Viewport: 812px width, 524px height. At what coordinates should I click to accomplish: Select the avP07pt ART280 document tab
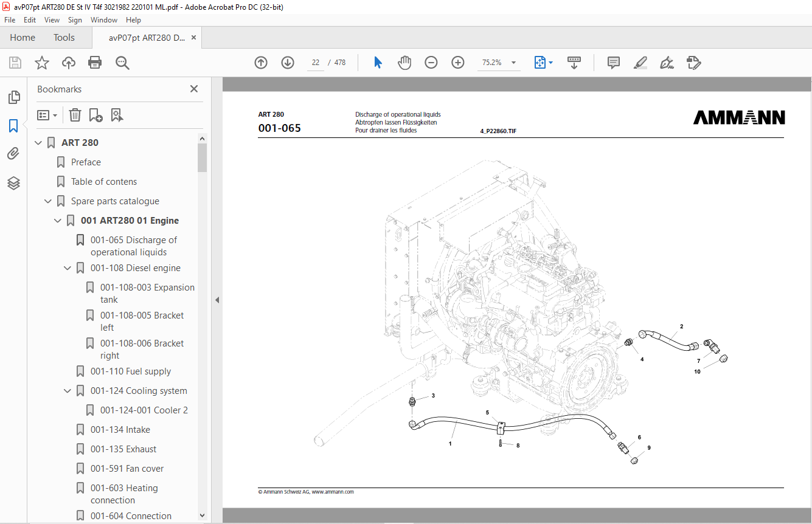147,38
